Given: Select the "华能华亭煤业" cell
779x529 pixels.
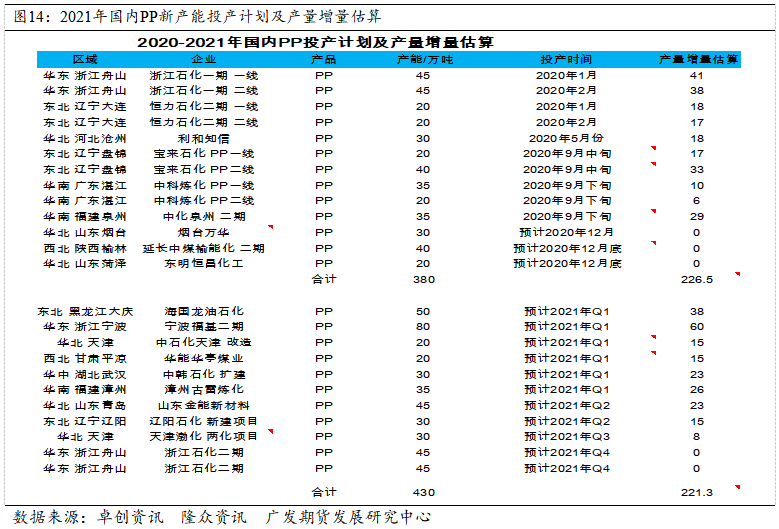Looking at the screenshot, I should pyautogui.click(x=204, y=358).
